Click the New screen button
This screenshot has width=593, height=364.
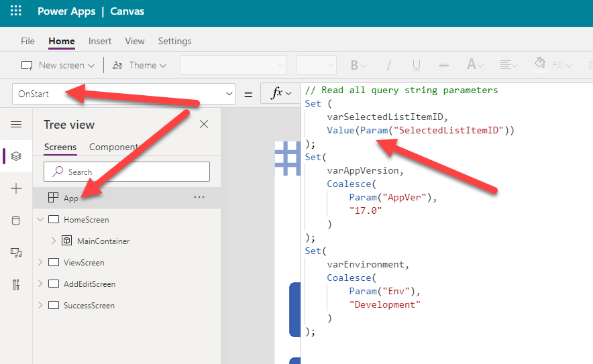56,65
